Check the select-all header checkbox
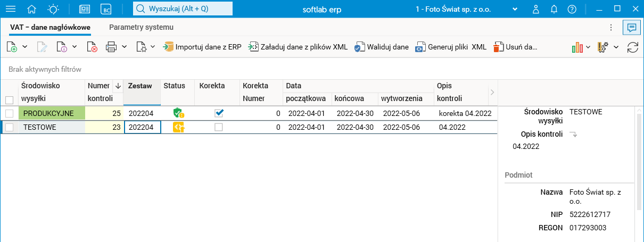 click(9, 100)
